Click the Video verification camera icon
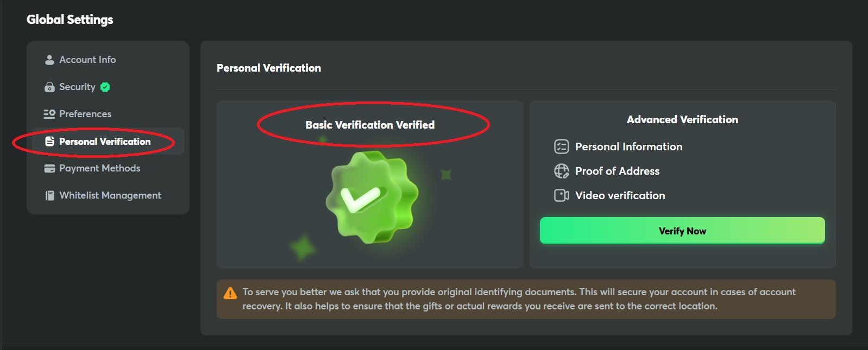The width and height of the screenshot is (868, 350). pos(561,195)
